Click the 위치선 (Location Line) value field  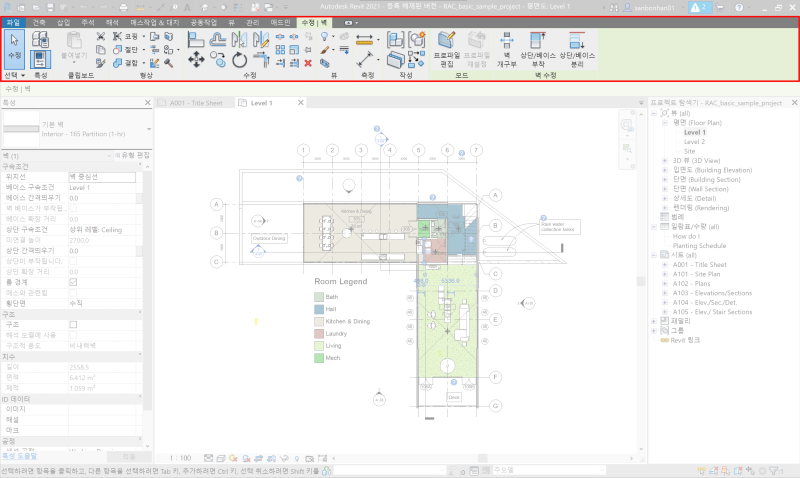pos(102,177)
